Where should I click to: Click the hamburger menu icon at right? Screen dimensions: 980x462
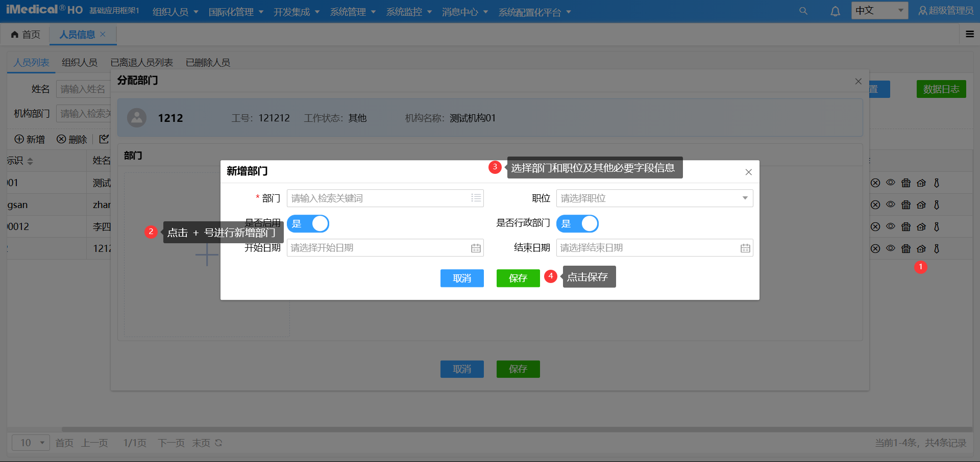tap(969, 34)
